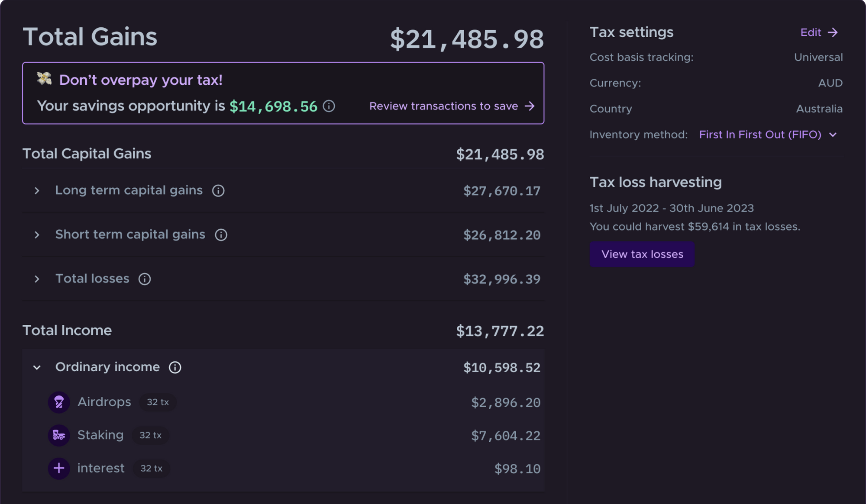Click the interest row label
This screenshot has width=866, height=504.
[101, 468]
